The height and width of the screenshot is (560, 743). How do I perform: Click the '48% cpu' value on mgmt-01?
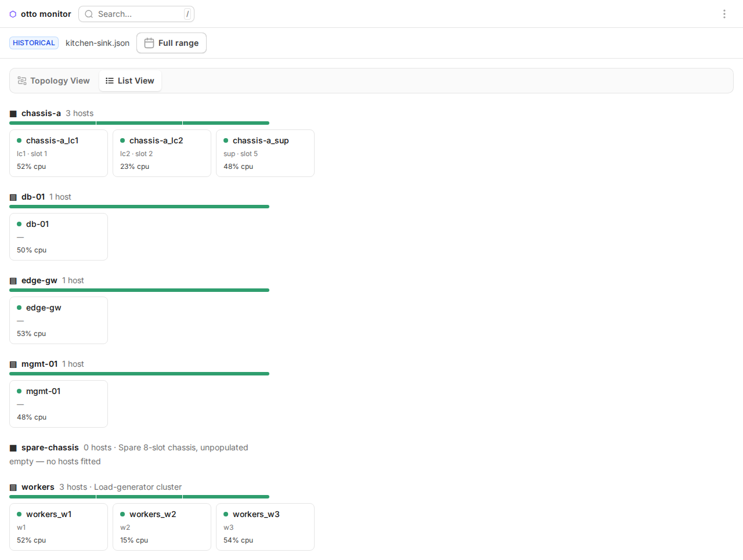coord(31,417)
